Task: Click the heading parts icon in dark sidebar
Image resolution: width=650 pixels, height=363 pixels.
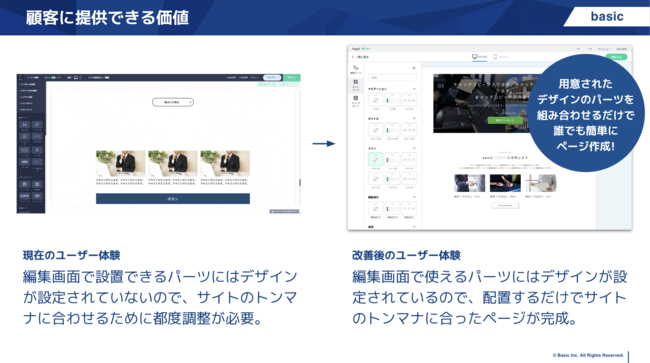Action: [x=24, y=125]
